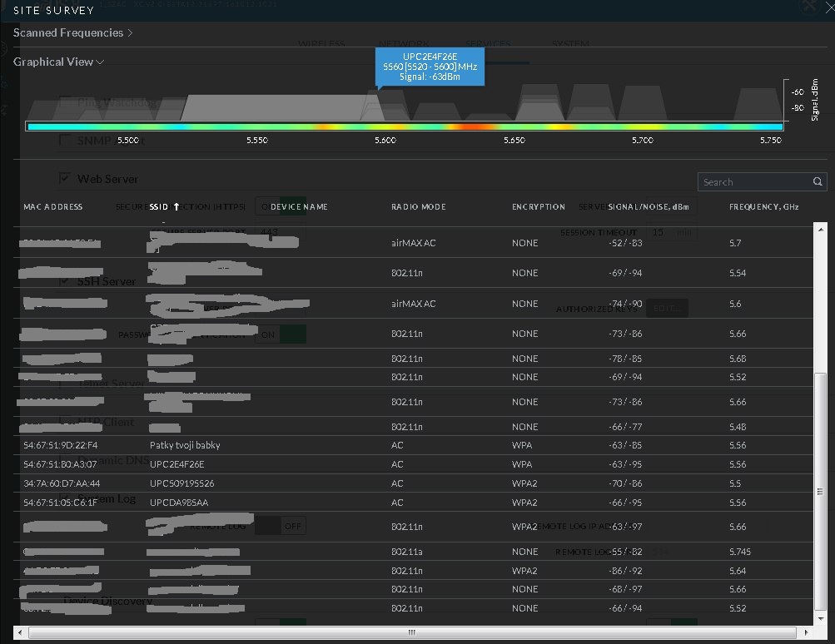Collapse the Graphical View section

coord(58,62)
